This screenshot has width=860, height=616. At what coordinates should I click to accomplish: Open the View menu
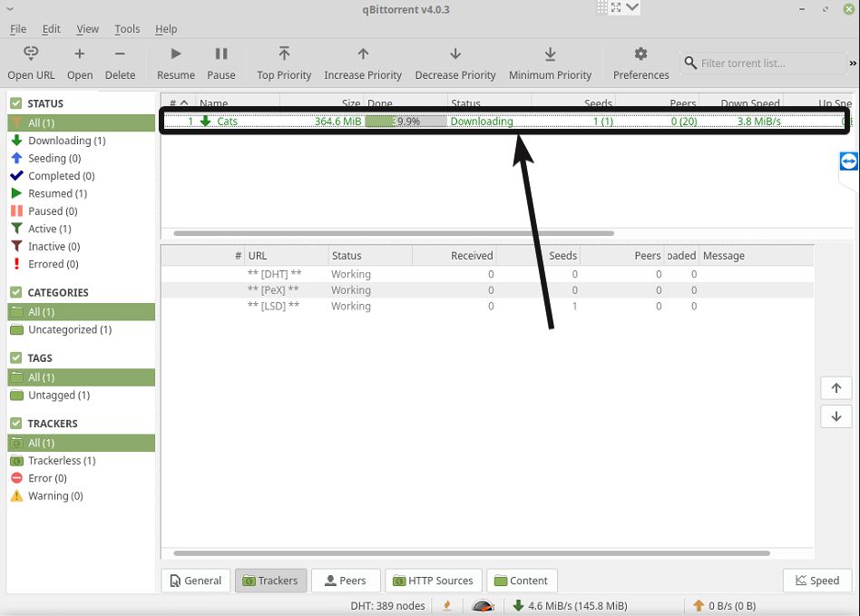point(87,28)
